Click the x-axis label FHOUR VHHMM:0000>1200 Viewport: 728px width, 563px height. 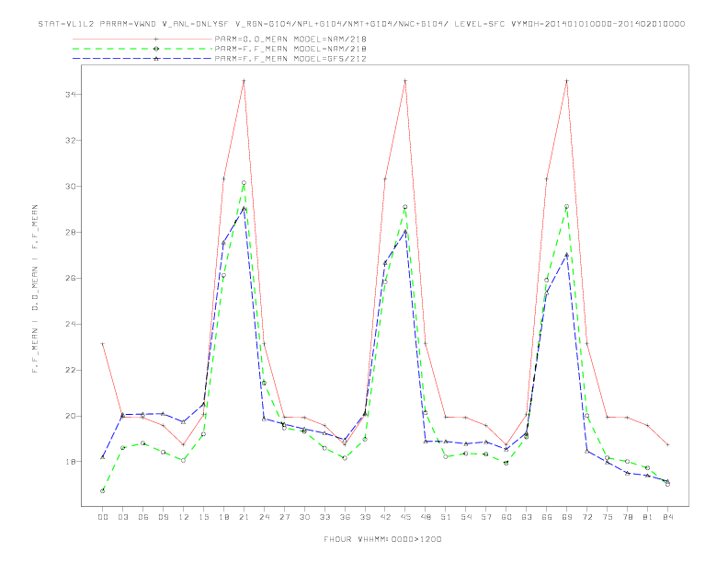(382, 539)
